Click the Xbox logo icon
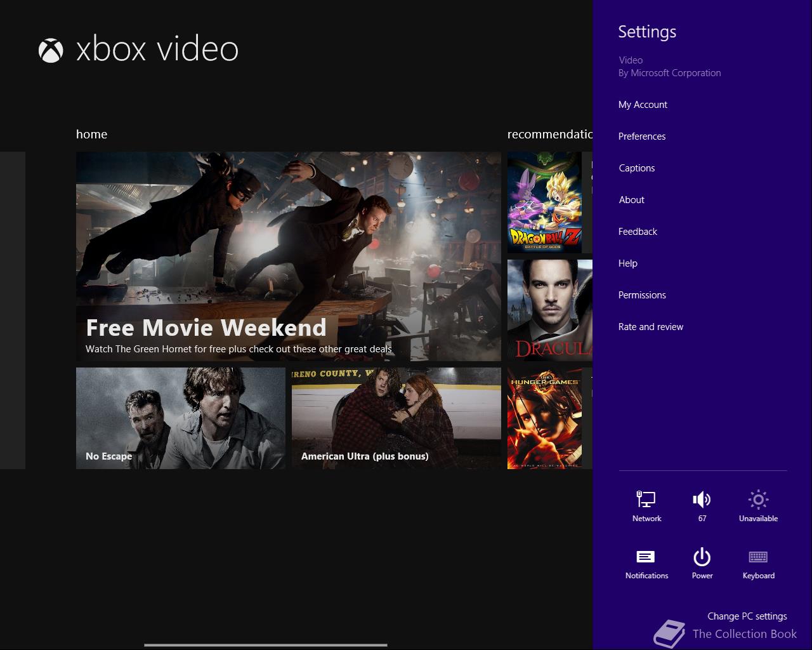The image size is (812, 650). (x=51, y=50)
